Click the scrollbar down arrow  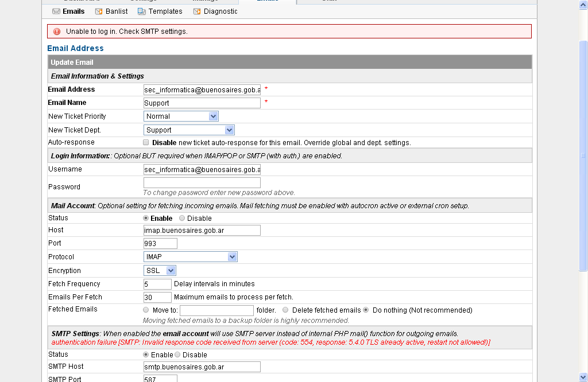[x=583, y=377]
